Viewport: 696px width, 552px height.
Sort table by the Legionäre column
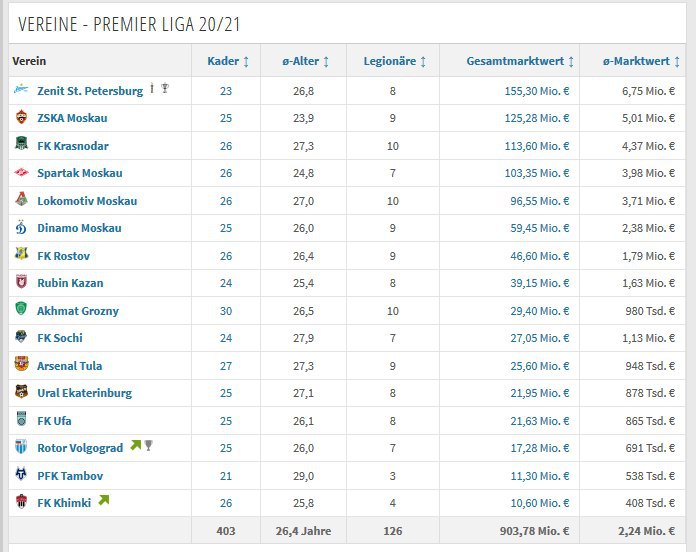pos(395,61)
